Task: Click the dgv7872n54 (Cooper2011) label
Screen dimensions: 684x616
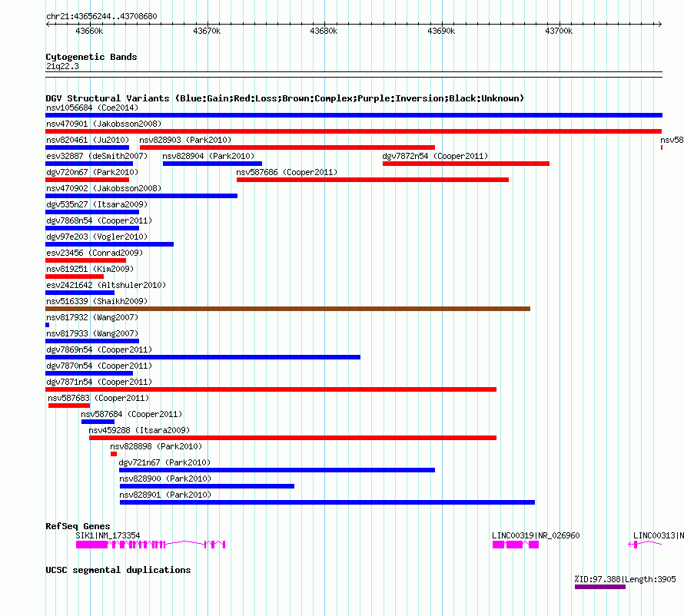Action: (x=435, y=156)
